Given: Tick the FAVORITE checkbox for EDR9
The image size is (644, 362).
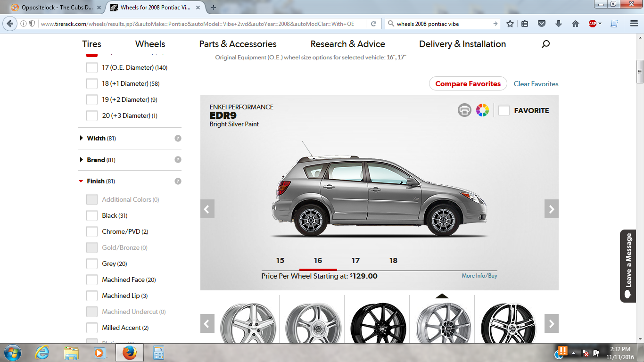Looking at the screenshot, I should [504, 110].
